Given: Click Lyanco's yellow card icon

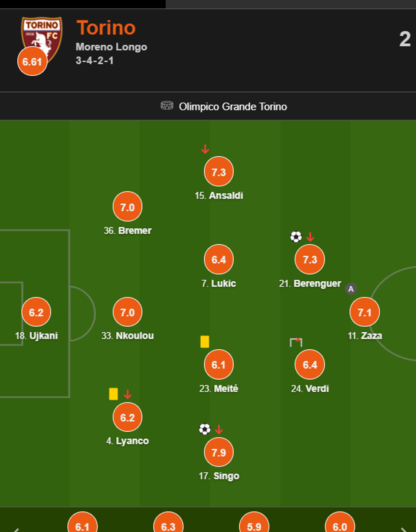Looking at the screenshot, I should (113, 394).
